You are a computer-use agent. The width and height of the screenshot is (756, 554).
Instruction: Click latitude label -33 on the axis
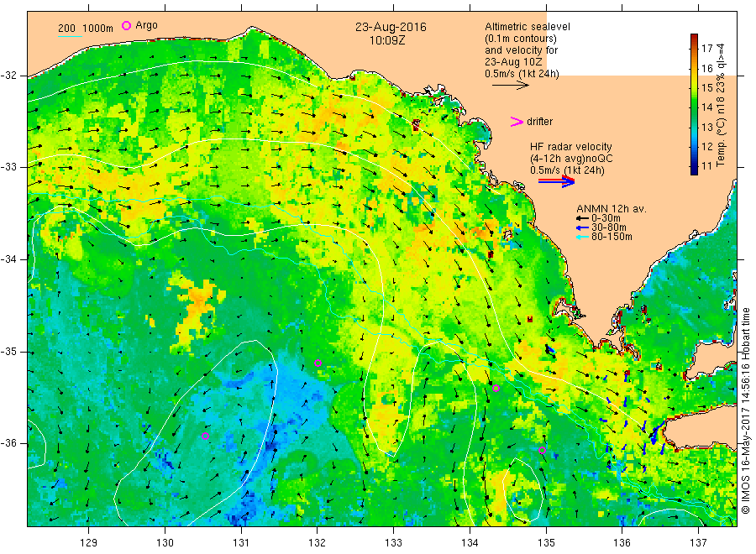coord(8,167)
